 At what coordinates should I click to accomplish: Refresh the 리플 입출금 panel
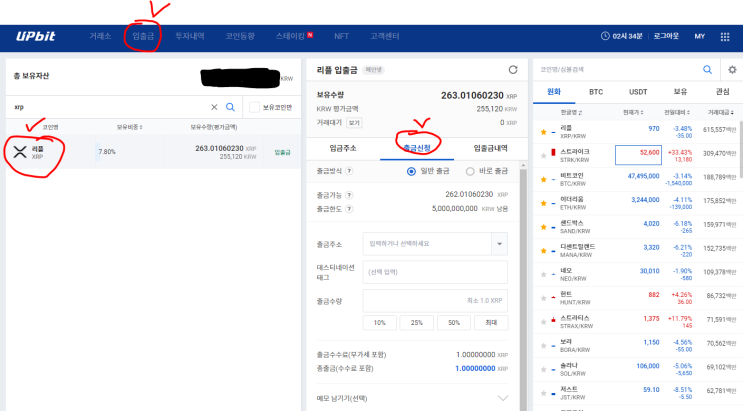point(513,70)
